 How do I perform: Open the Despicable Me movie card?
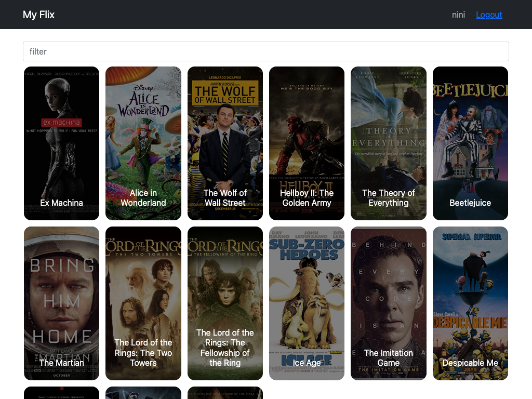pos(470,303)
